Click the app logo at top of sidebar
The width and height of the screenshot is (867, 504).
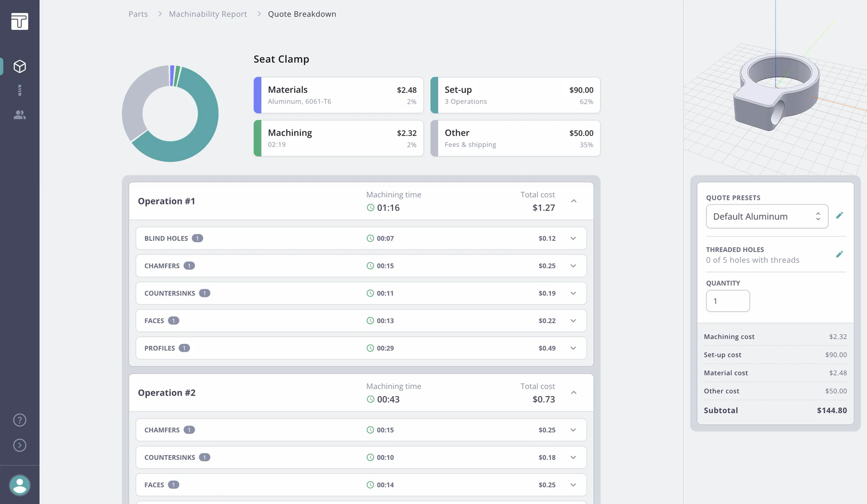tap(20, 21)
